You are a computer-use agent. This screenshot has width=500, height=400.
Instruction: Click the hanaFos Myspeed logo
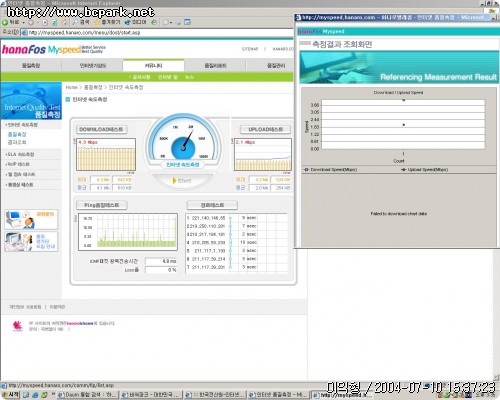pos(53,49)
